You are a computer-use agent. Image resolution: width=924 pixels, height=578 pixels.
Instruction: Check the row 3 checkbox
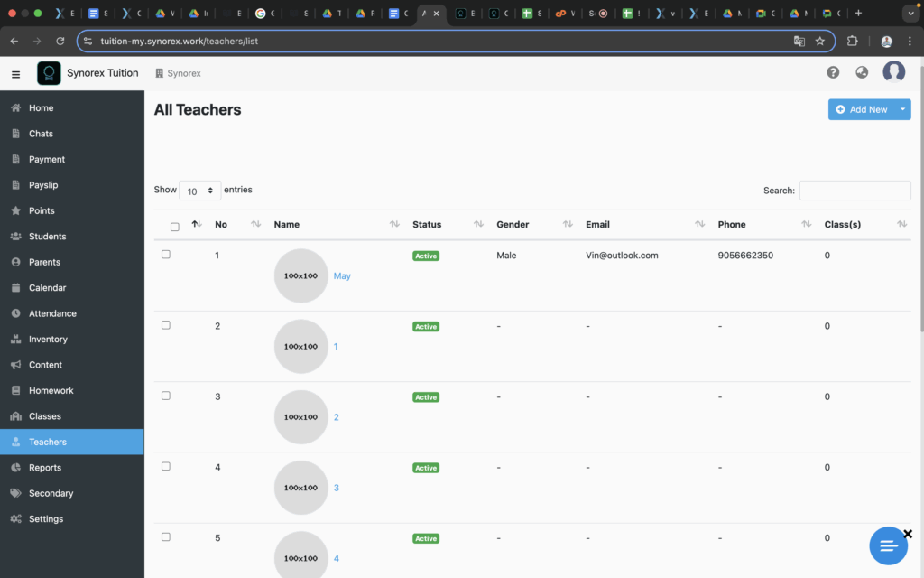click(166, 396)
